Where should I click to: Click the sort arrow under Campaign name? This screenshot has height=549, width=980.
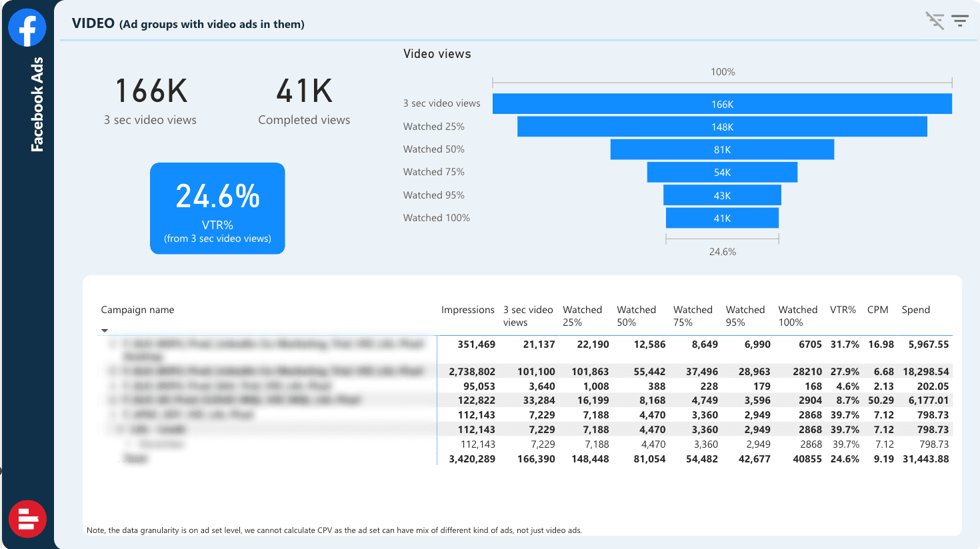click(105, 330)
